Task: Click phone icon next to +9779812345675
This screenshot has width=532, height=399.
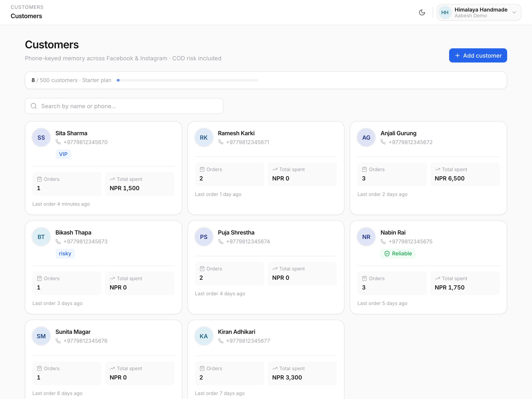Action: (x=383, y=241)
